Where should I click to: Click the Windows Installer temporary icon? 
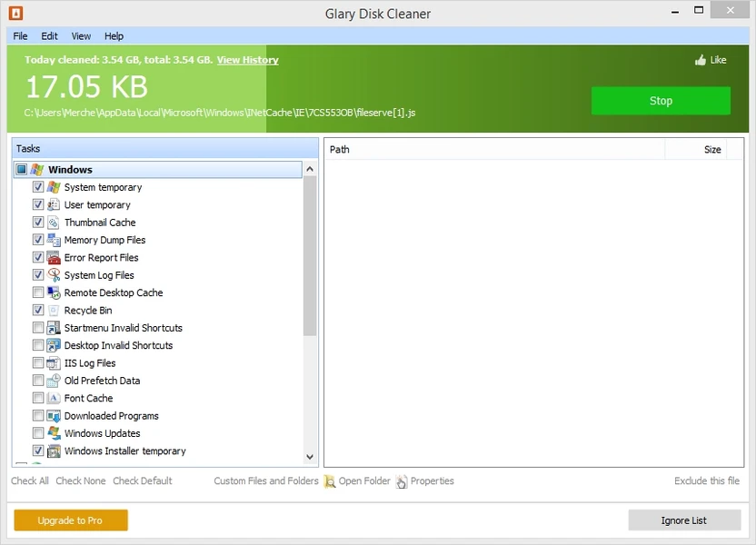54,451
